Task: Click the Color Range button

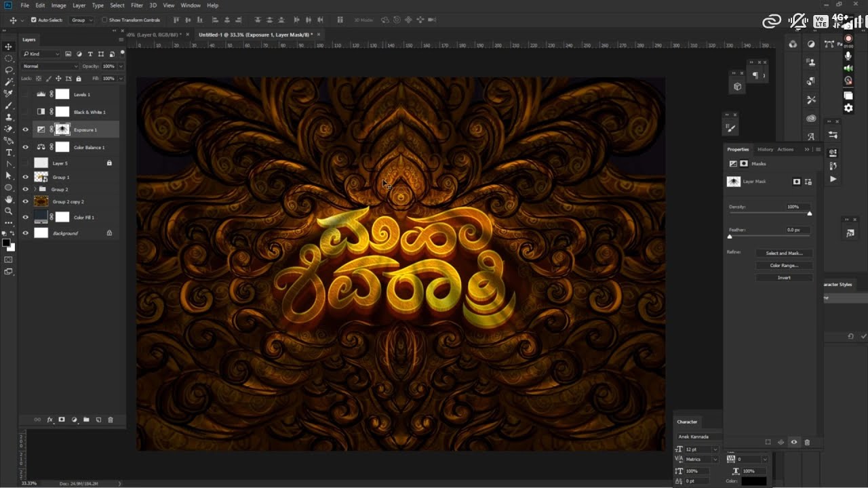Action: (784, 265)
